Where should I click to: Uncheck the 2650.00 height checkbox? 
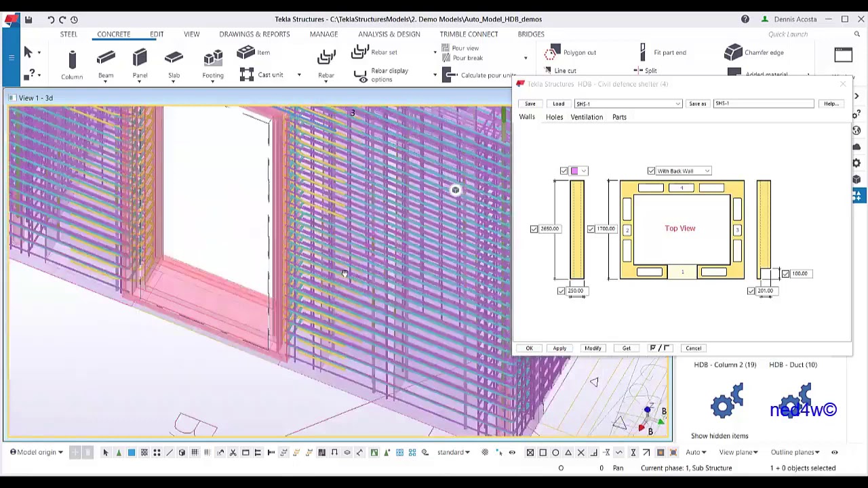534,229
